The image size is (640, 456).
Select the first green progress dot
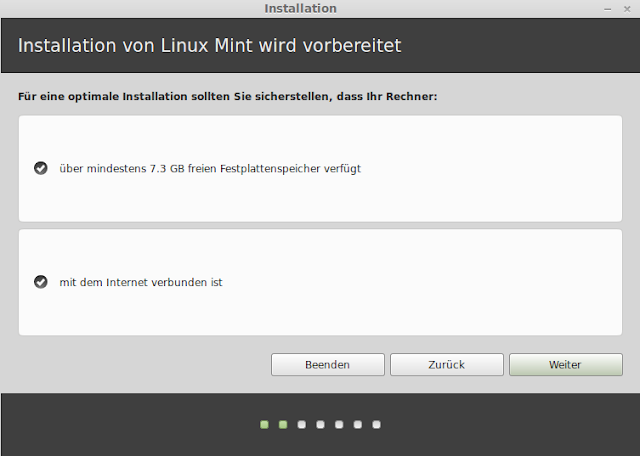[264, 425]
